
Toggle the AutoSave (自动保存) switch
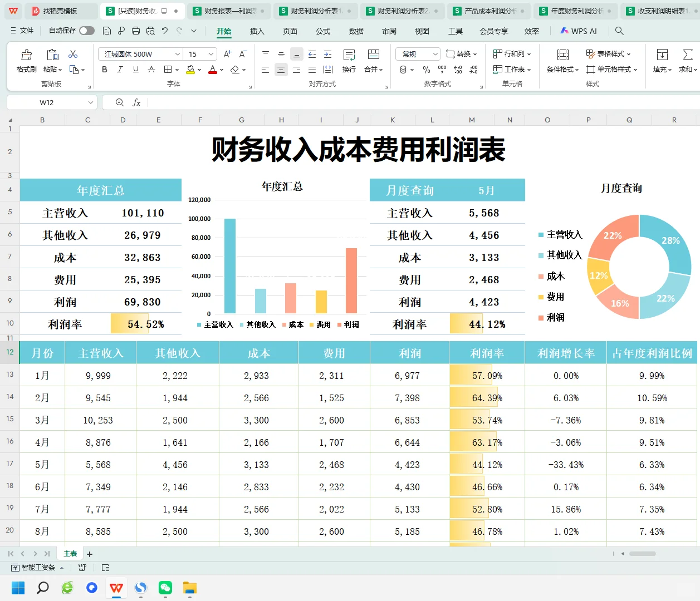click(x=86, y=31)
